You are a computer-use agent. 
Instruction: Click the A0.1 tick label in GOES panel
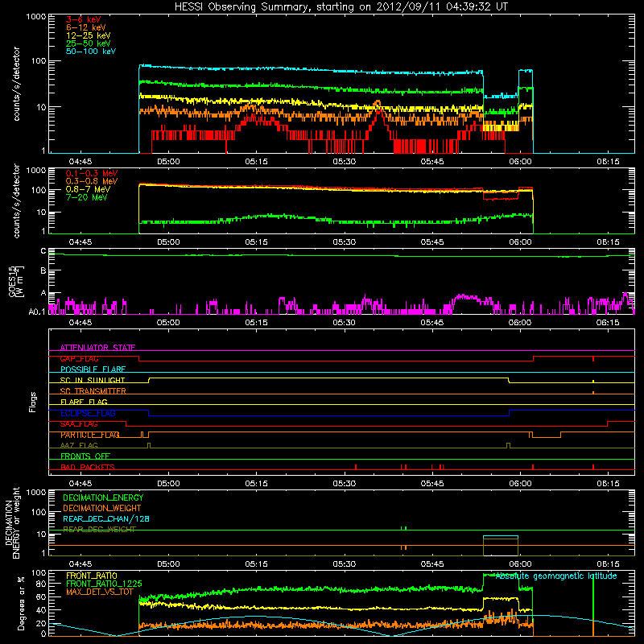tap(36, 312)
